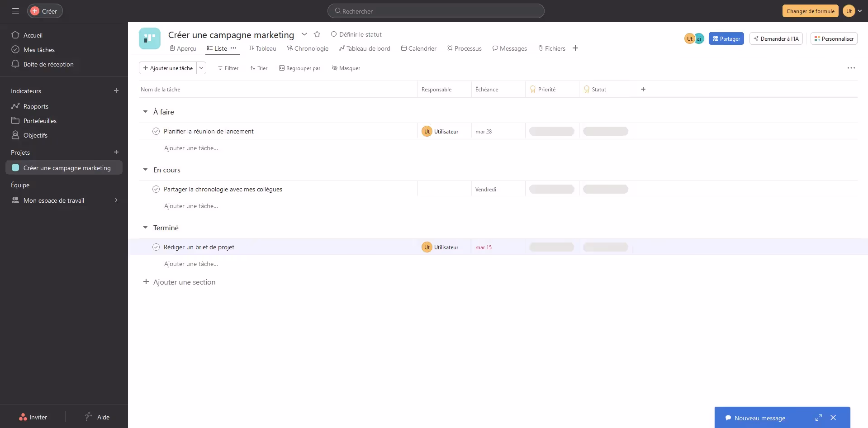
Task: Open the Boîte de réception inbox
Action: tap(48, 64)
